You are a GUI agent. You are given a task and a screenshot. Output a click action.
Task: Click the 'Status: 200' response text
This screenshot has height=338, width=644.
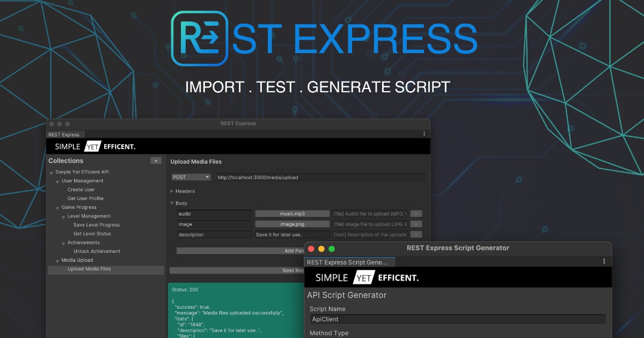tap(185, 290)
